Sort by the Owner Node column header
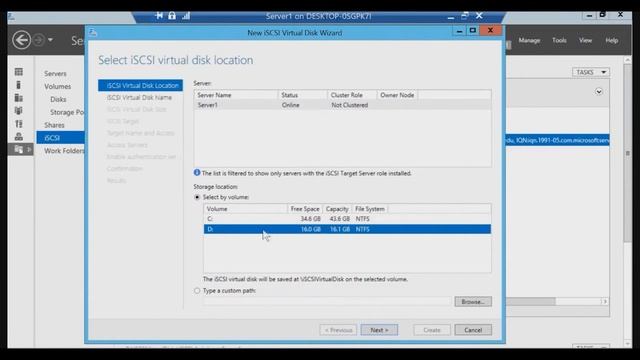This screenshot has height=360, width=640. [x=397, y=95]
